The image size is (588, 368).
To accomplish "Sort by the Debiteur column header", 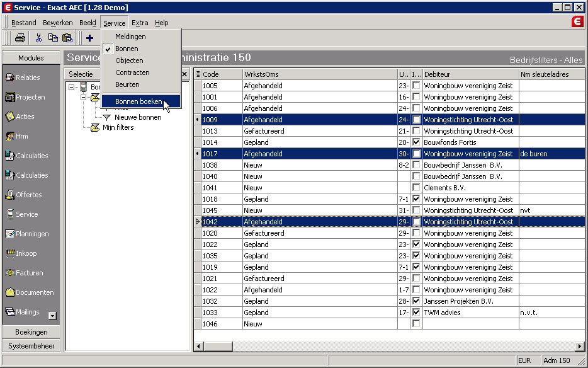I will pos(471,74).
